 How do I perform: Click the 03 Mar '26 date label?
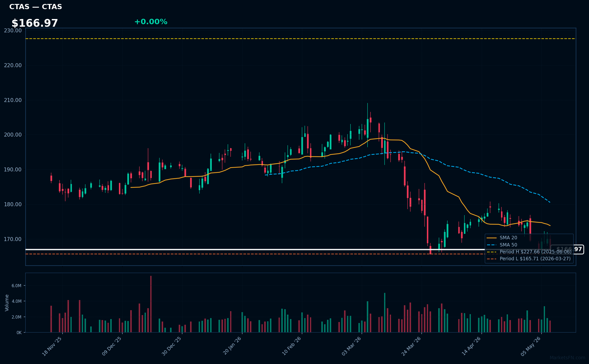pos(351,346)
